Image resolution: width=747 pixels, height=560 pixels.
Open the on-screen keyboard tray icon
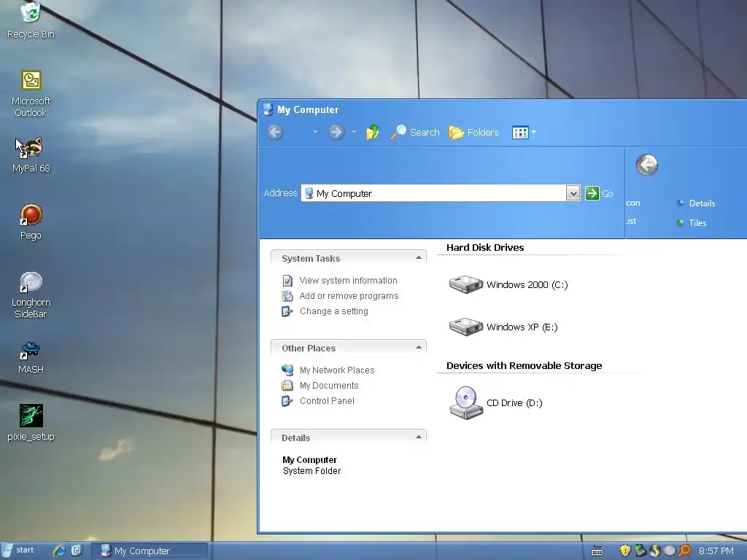597,551
